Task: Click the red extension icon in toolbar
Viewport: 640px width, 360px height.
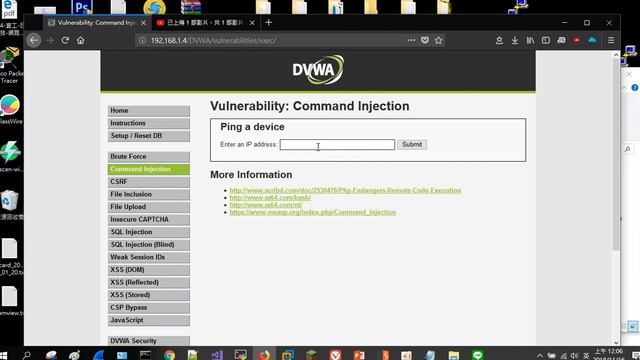Action: pos(577,40)
